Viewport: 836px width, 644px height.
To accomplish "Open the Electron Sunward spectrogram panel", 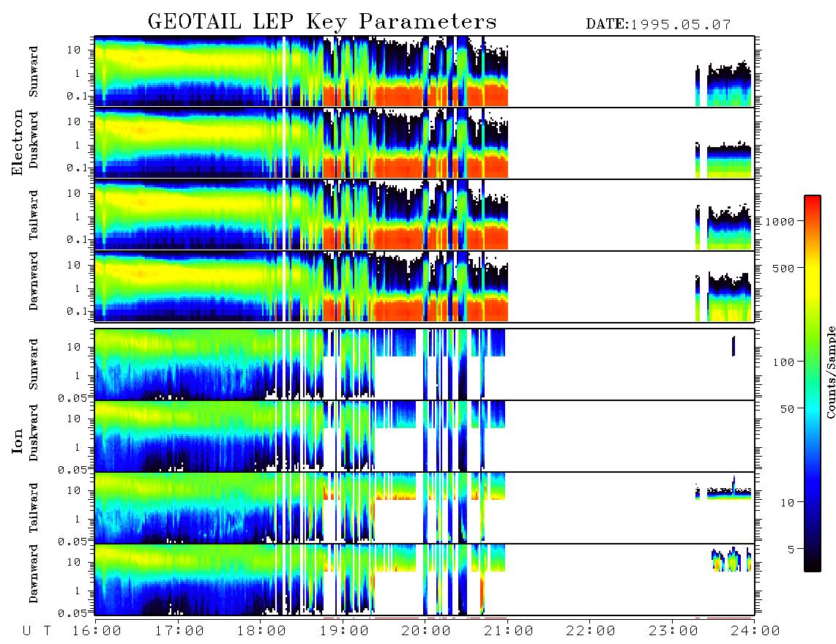I will [x=425, y=72].
